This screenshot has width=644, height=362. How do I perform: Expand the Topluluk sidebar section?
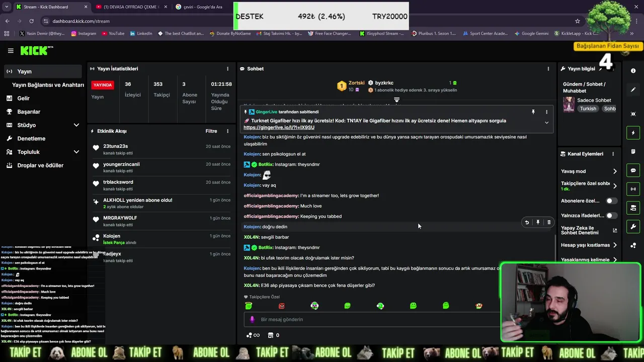coord(76,152)
